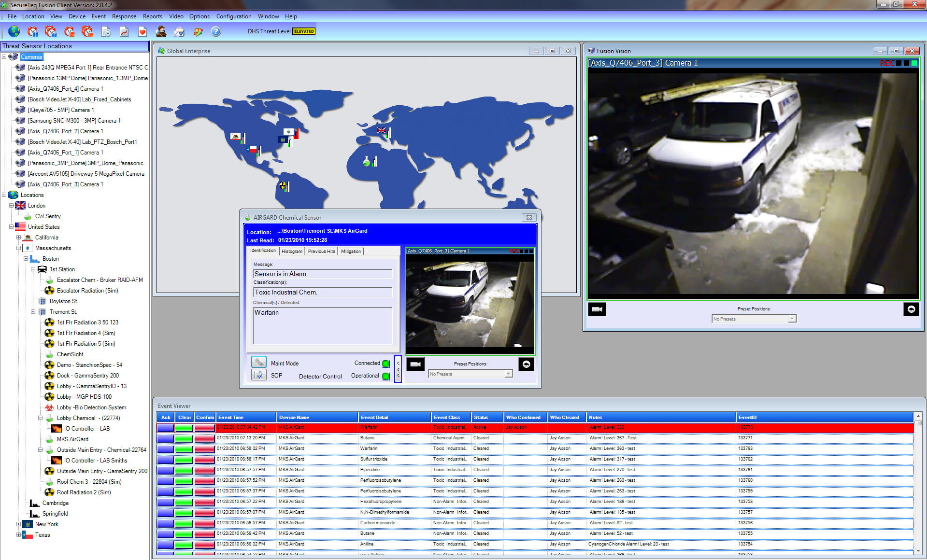Screen dimensions: 927x560
Task: Clear the Piperidine event 133761
Action: pyautogui.click(x=184, y=470)
